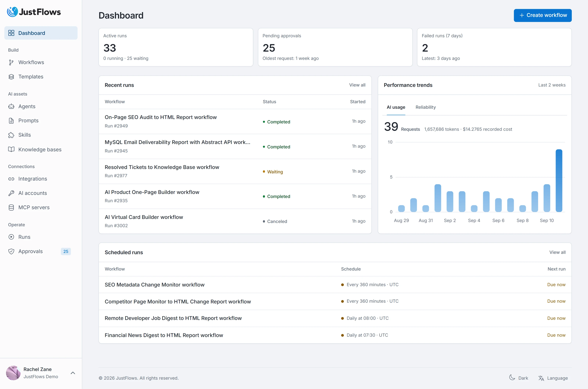This screenshot has width=588, height=389.
Task: Click the Prompts document icon
Action: [x=11, y=120]
